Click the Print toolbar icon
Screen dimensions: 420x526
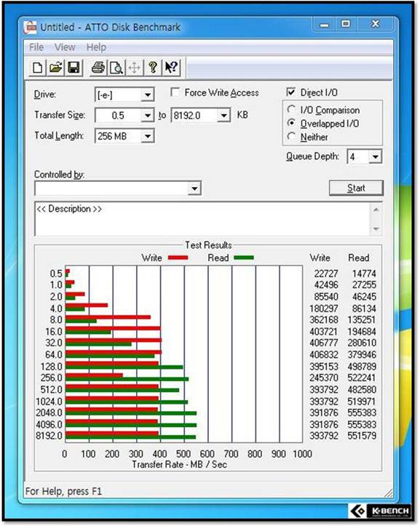tap(98, 68)
